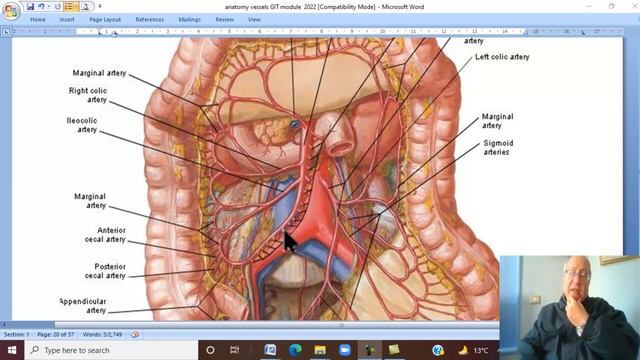The width and height of the screenshot is (640, 360).
Task: Open the undo history dropdown arrow
Action: [49, 7]
